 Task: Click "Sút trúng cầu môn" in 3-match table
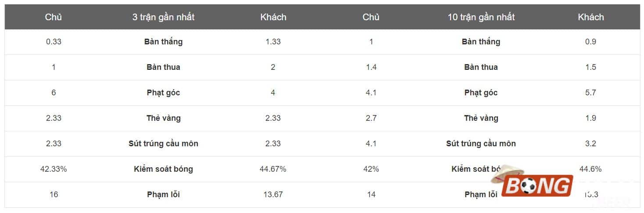[x=163, y=144]
